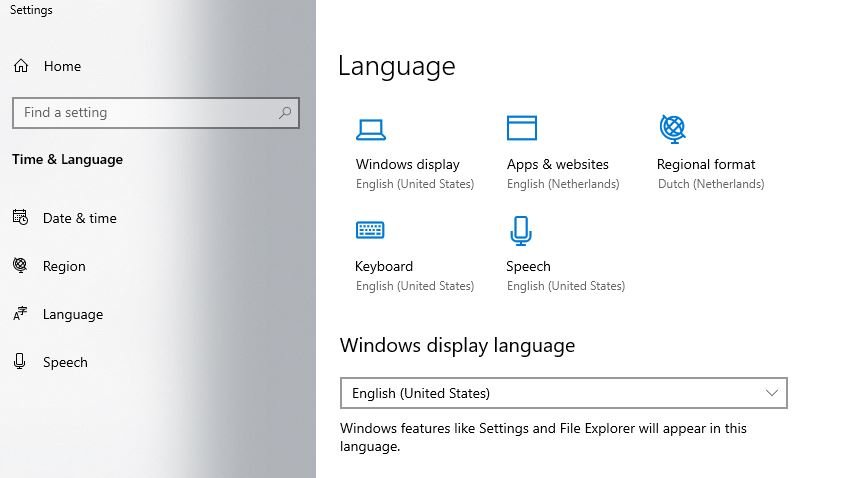849x478 pixels.
Task: Go to the Region settings page
Action: click(64, 266)
